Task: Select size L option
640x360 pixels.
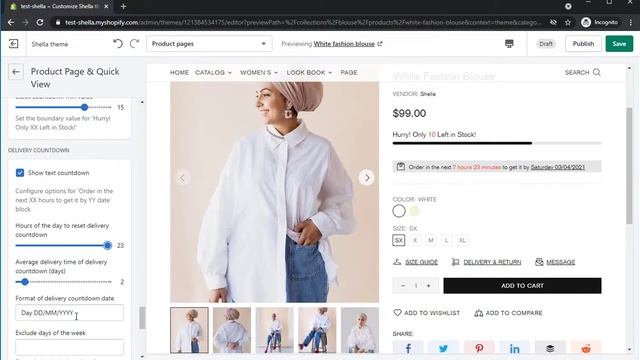Action: point(447,240)
